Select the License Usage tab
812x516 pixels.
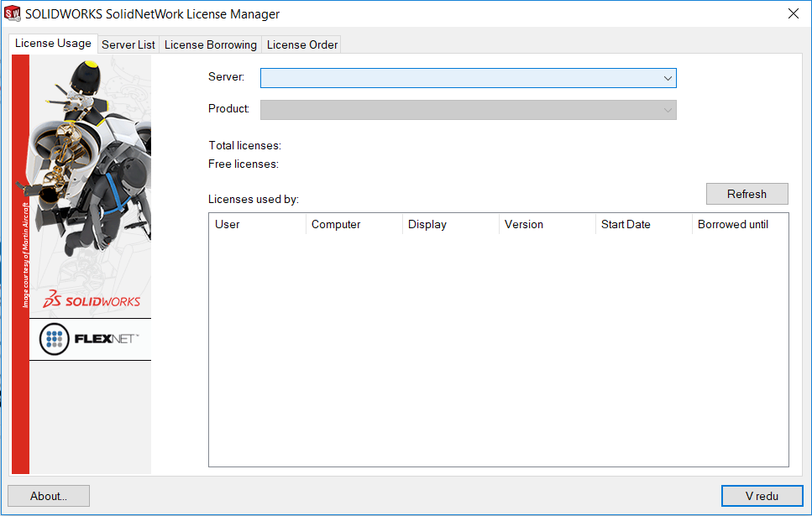(53, 44)
